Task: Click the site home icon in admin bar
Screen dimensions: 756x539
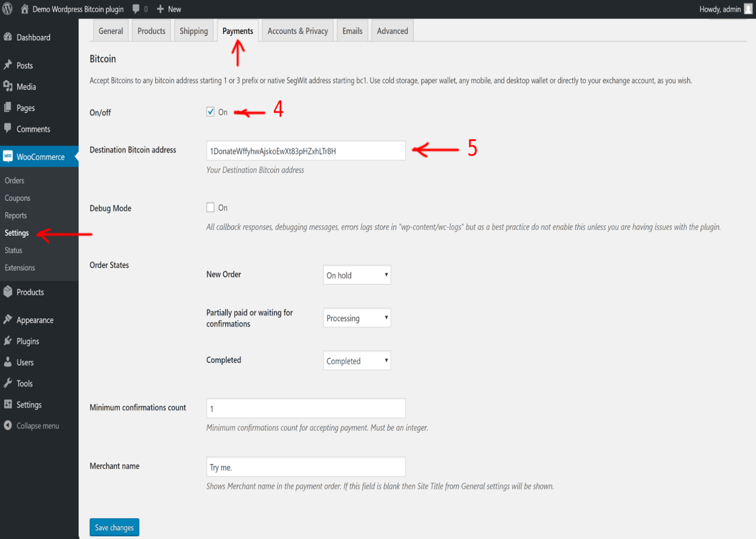Action: (x=24, y=9)
